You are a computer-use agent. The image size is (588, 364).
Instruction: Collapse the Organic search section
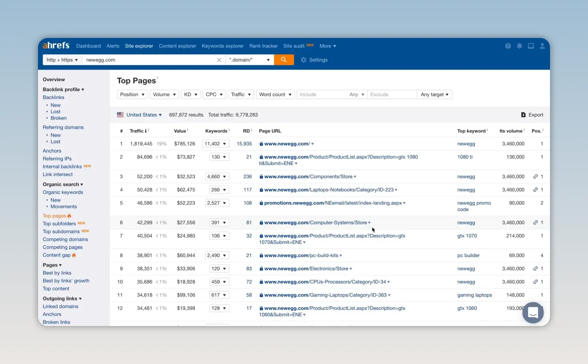click(x=63, y=184)
